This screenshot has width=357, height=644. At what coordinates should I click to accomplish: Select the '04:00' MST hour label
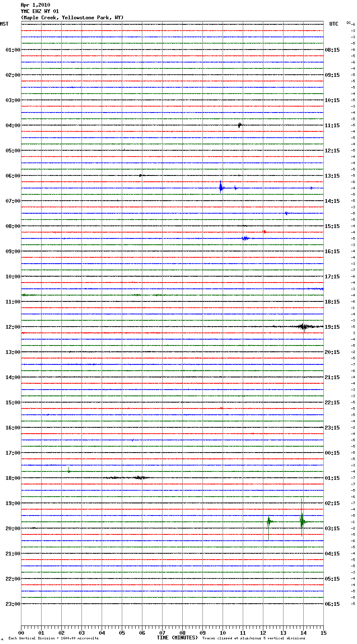tap(13, 126)
